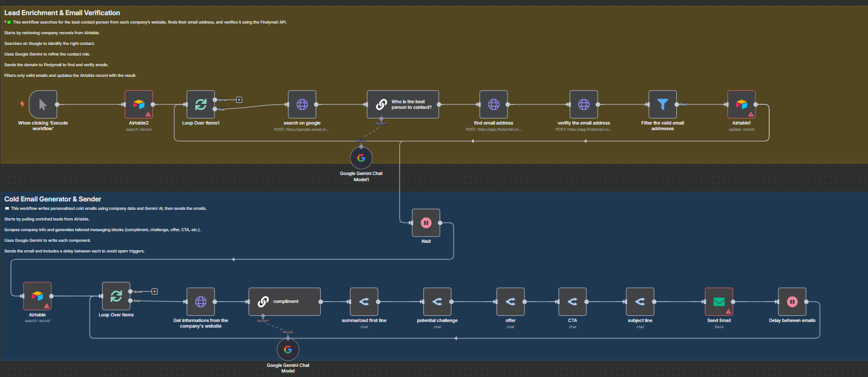This screenshot has width=868, height=377.
Task: Click the warning triangle on Send Email node
Action: click(x=728, y=311)
